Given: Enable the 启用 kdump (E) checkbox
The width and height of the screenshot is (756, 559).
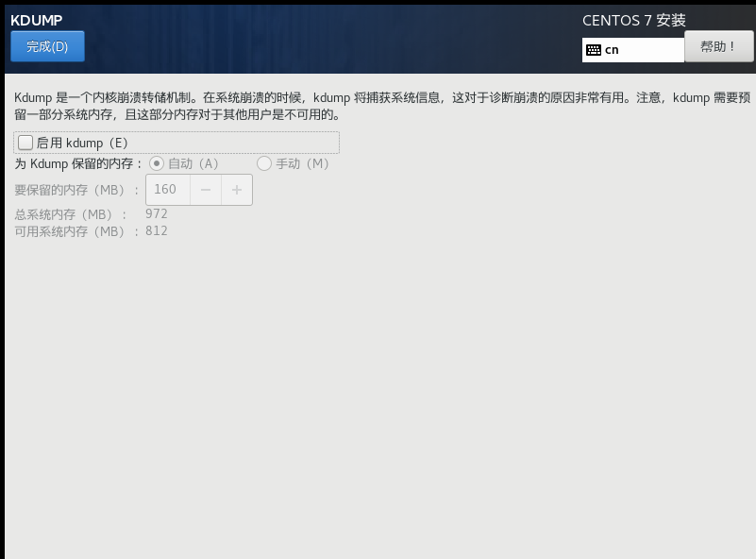Looking at the screenshot, I should pos(25,143).
